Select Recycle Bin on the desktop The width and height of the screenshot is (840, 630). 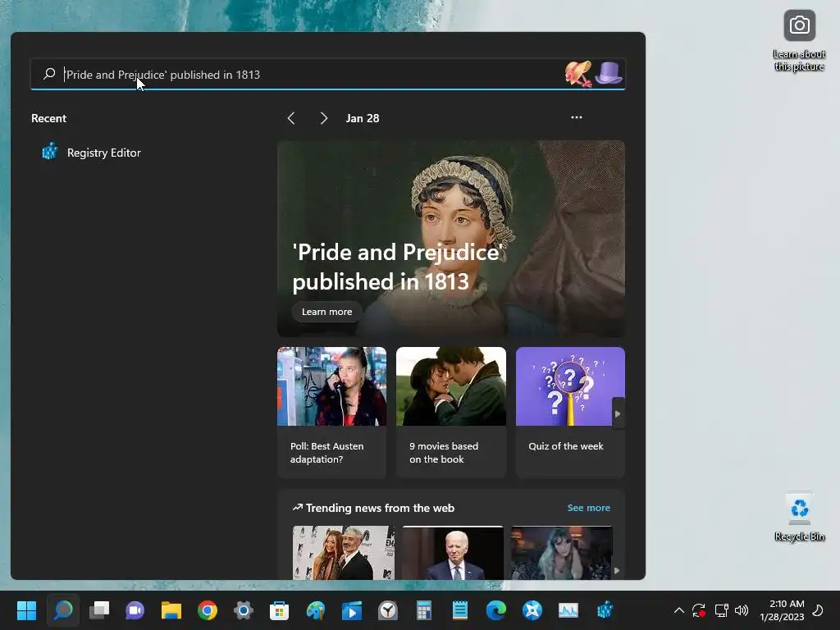tap(799, 517)
